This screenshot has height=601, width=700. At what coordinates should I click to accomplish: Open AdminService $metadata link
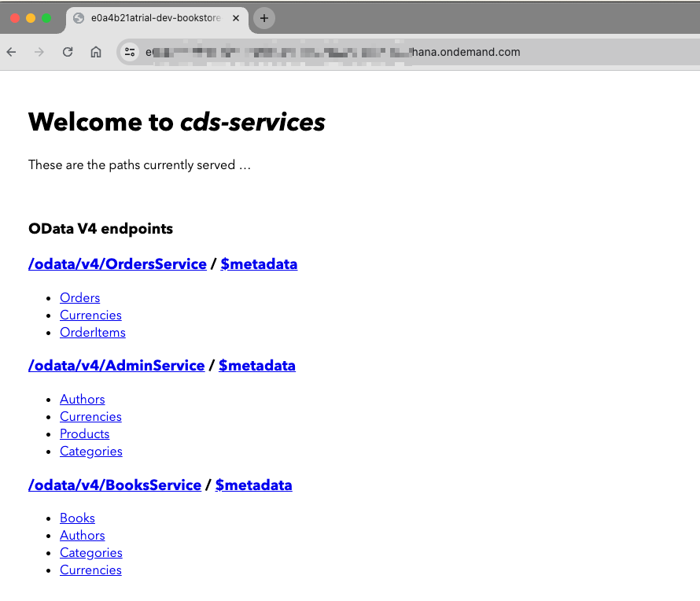(257, 365)
